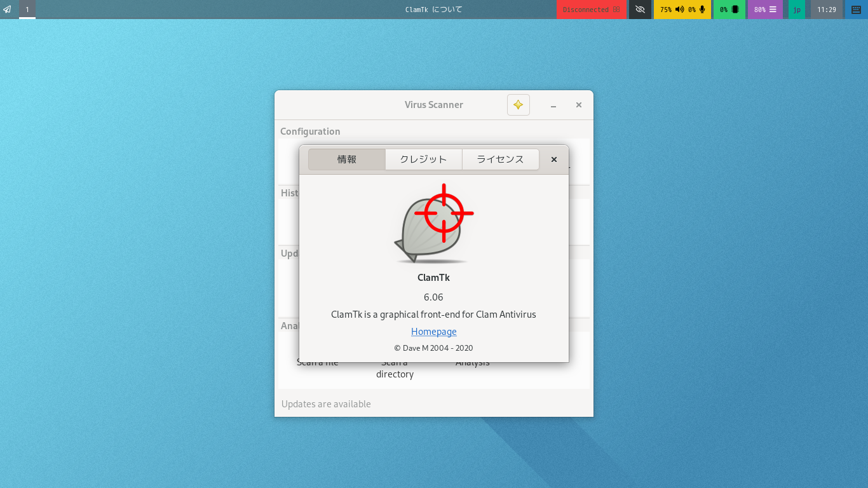Close the ClamTk about dialog
Image resolution: width=868 pixels, height=488 pixels.
554,159
